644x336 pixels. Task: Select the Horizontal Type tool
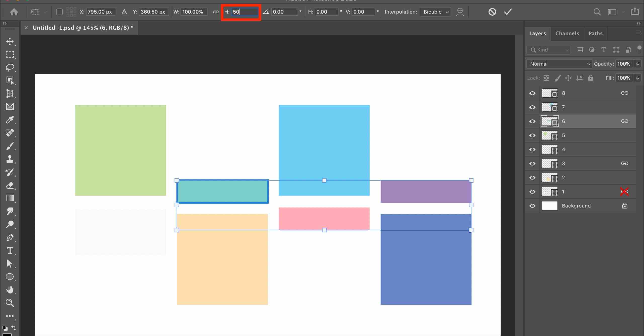point(10,251)
